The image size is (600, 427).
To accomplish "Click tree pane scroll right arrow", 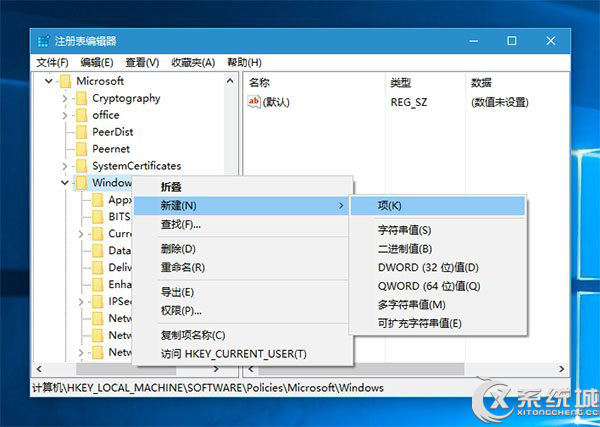I will 216,369.
